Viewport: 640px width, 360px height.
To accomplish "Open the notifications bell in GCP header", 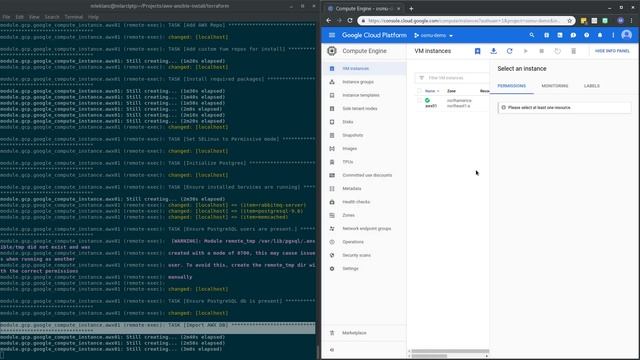I will 600,36.
